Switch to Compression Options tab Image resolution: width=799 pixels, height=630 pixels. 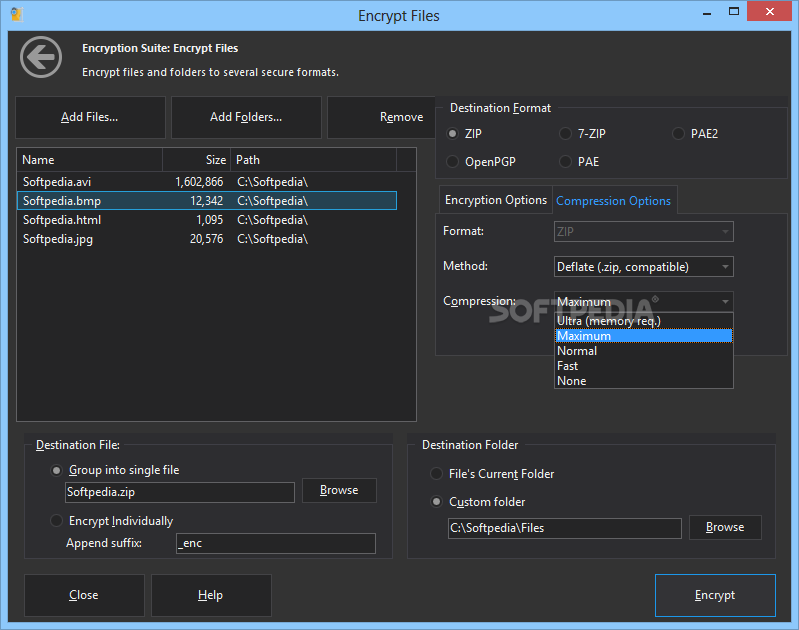point(614,200)
